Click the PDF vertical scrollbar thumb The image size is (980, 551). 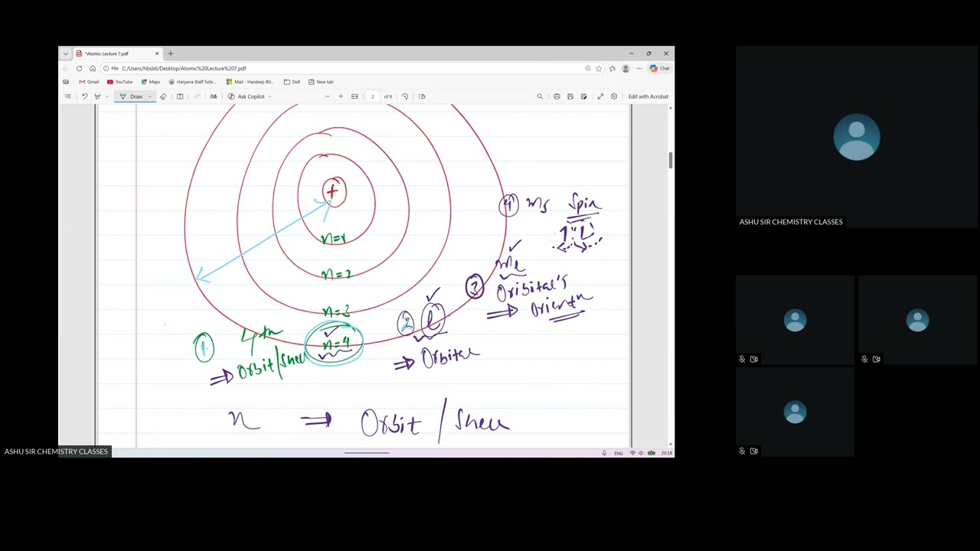[671, 159]
